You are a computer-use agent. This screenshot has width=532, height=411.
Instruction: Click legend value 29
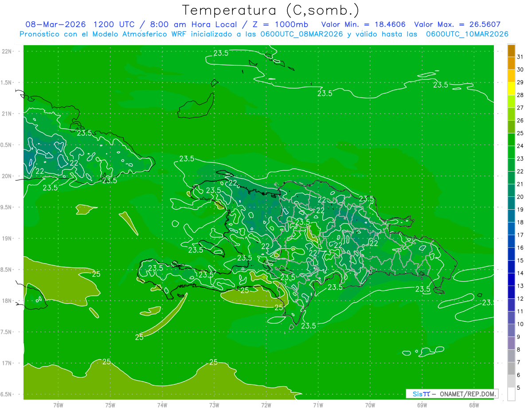pyautogui.click(x=520, y=82)
